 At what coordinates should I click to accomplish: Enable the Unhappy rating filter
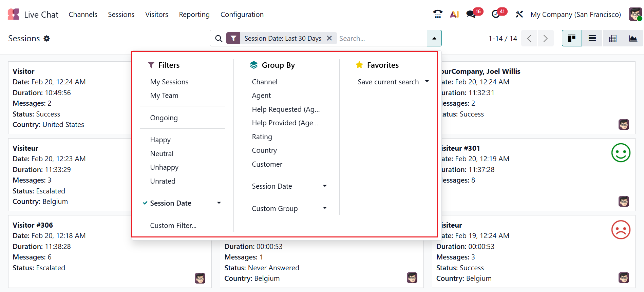point(164,167)
